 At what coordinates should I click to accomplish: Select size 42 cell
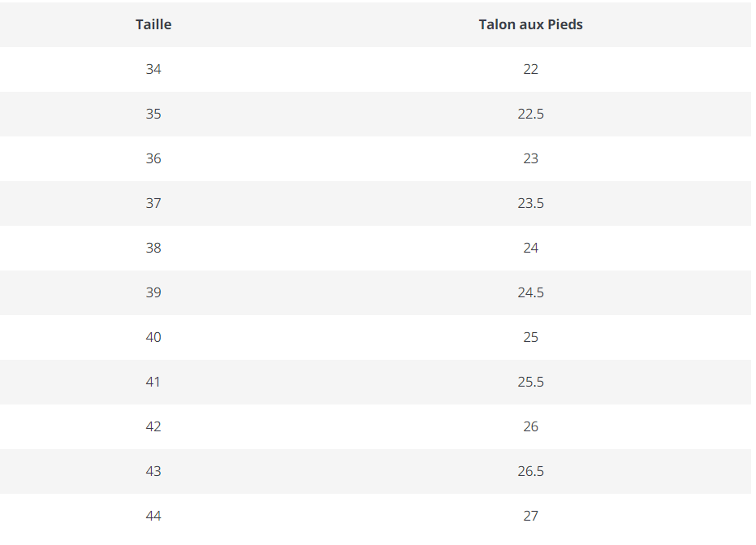(x=153, y=427)
